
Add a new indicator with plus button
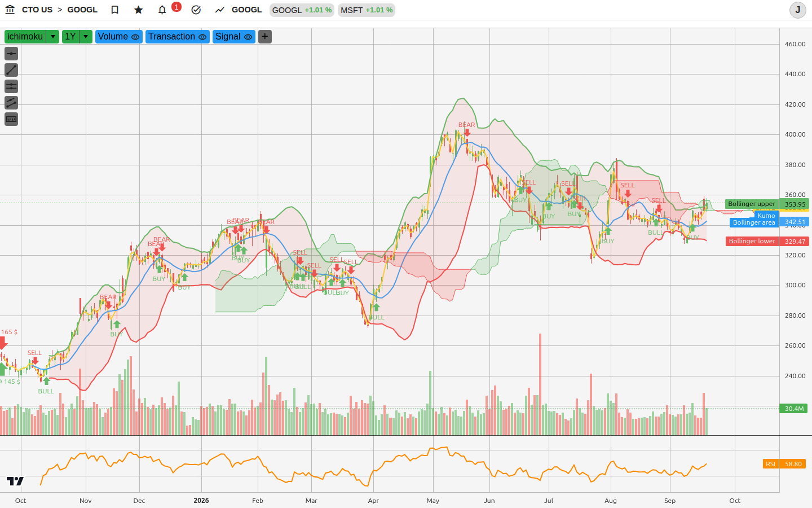(265, 37)
